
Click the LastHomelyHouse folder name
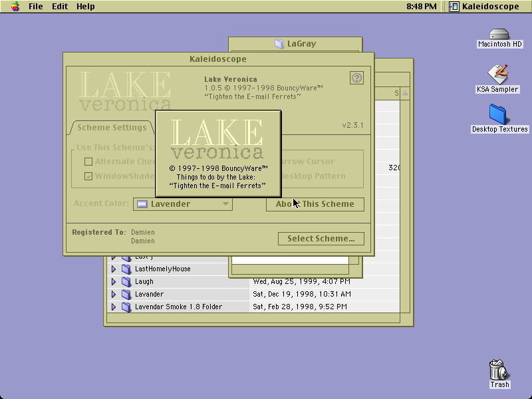click(162, 269)
